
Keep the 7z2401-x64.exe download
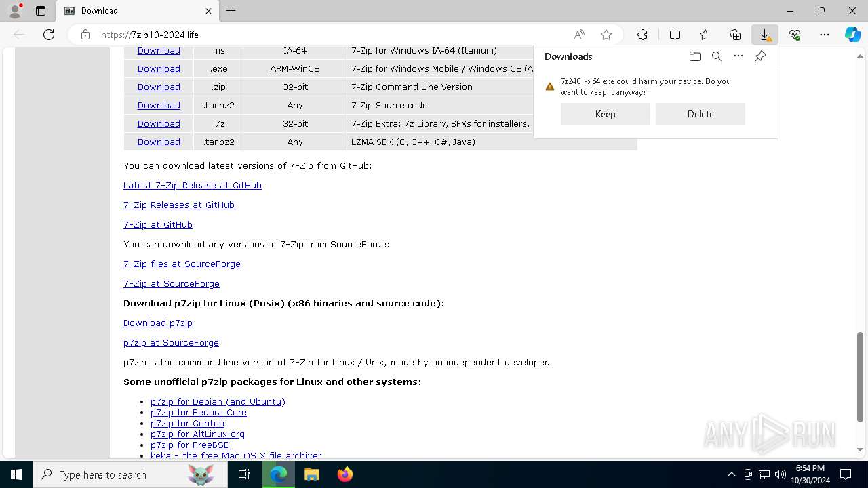(606, 114)
